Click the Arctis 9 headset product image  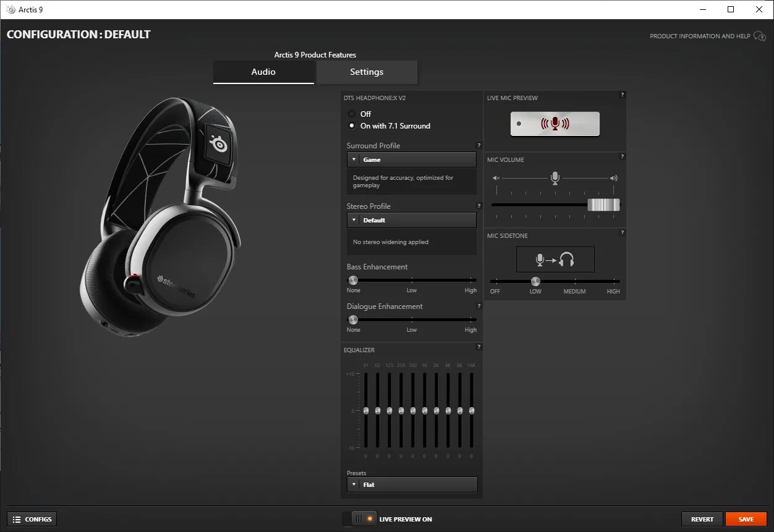pos(161,217)
